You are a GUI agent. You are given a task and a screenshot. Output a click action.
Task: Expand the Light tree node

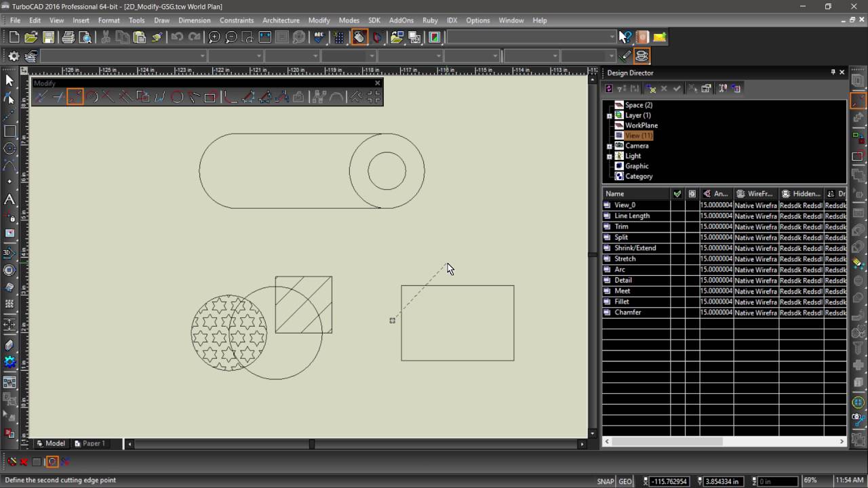pyautogui.click(x=609, y=157)
